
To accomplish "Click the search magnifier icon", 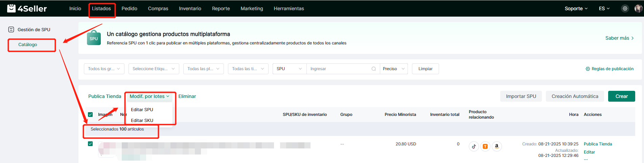I will 373,69.
